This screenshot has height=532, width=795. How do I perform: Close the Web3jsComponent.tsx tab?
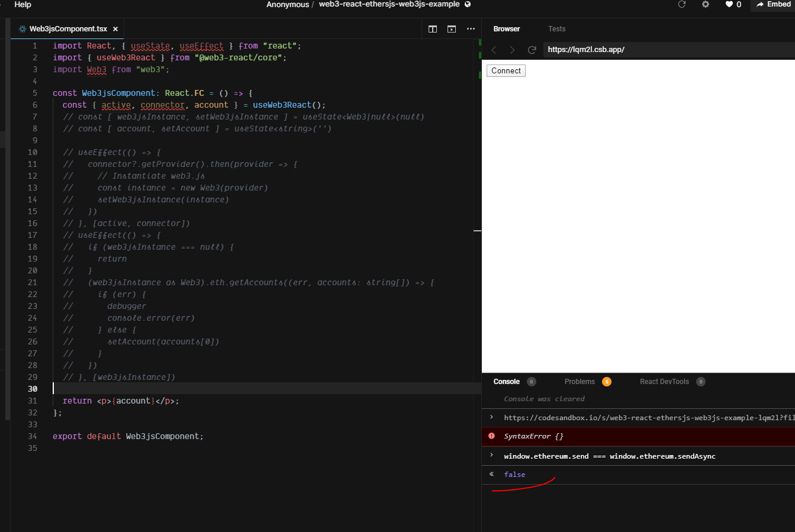tap(115, 28)
